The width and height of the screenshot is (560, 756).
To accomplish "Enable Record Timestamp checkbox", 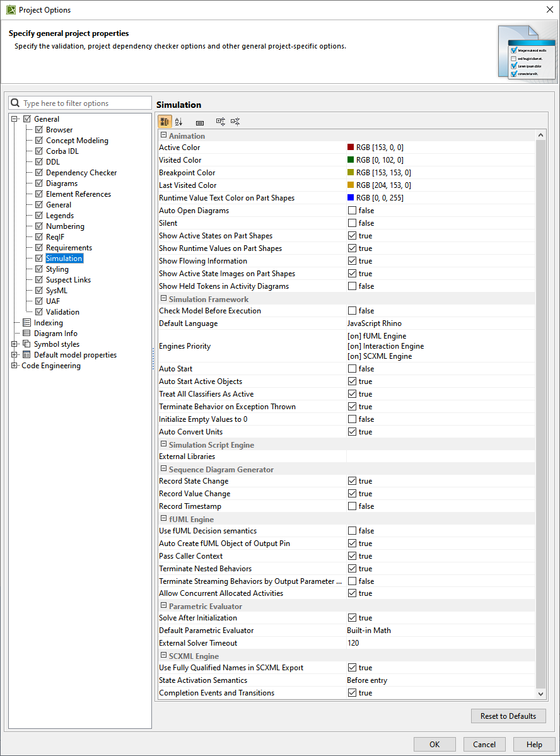I will pos(352,506).
